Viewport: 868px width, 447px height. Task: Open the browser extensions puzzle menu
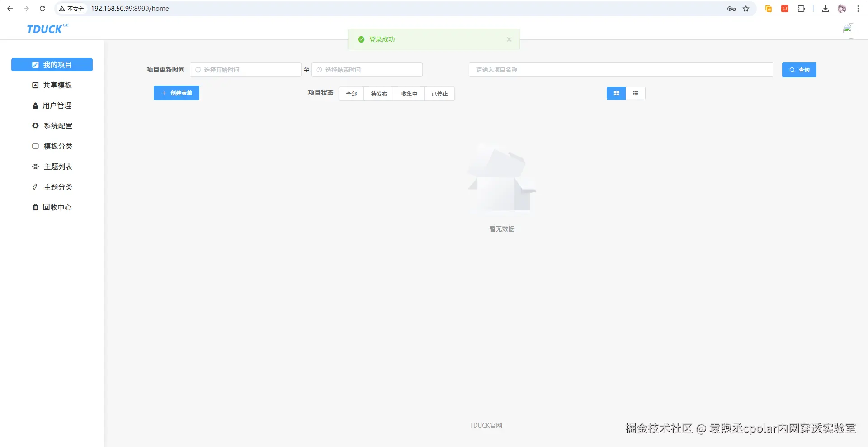point(802,9)
